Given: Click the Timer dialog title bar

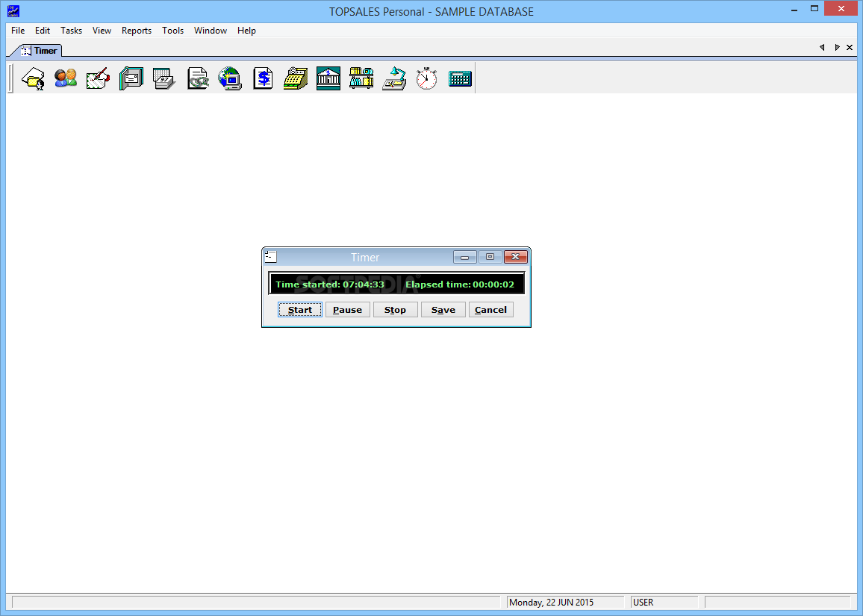Looking at the screenshot, I should click(x=365, y=257).
